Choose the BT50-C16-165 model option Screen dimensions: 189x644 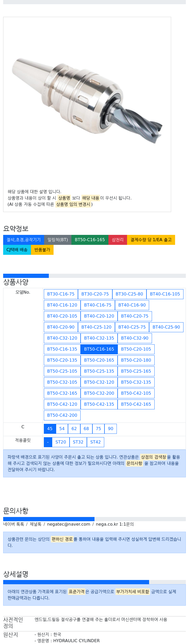click(x=99, y=349)
